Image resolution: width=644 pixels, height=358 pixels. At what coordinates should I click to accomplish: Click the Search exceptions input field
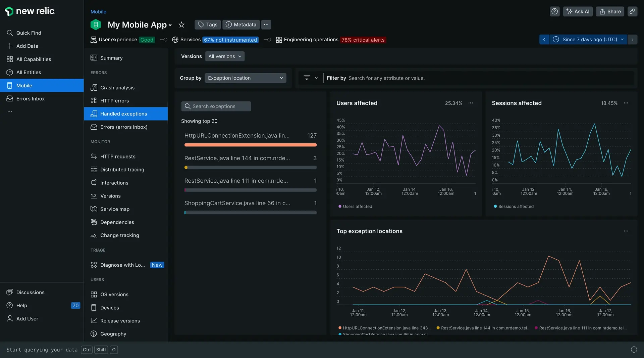[x=216, y=106]
